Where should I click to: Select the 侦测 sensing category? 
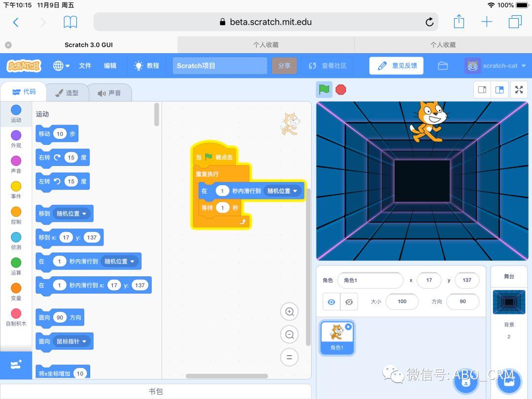(x=16, y=241)
